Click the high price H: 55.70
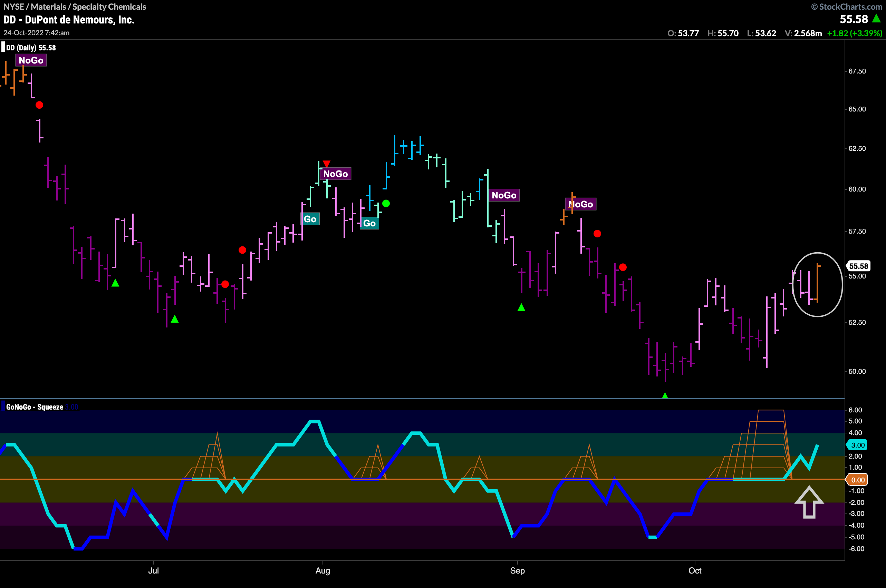Image resolution: width=886 pixels, height=588 pixels. (723, 33)
